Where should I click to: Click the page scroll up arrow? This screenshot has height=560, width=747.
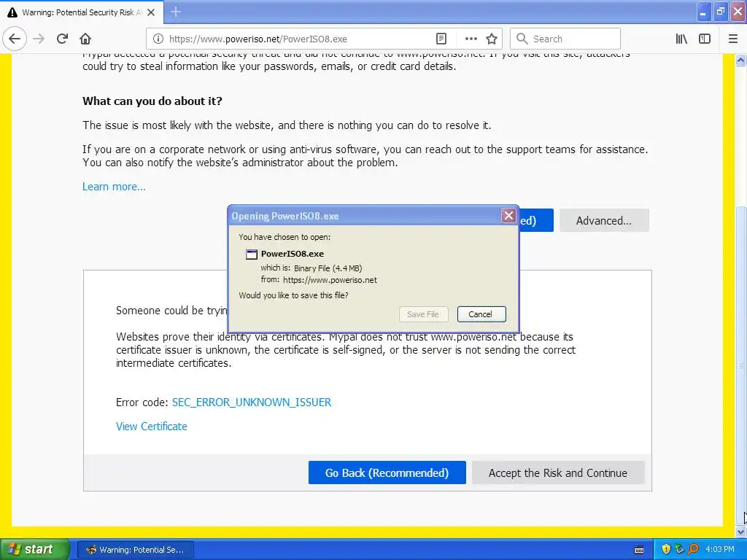[x=741, y=61]
